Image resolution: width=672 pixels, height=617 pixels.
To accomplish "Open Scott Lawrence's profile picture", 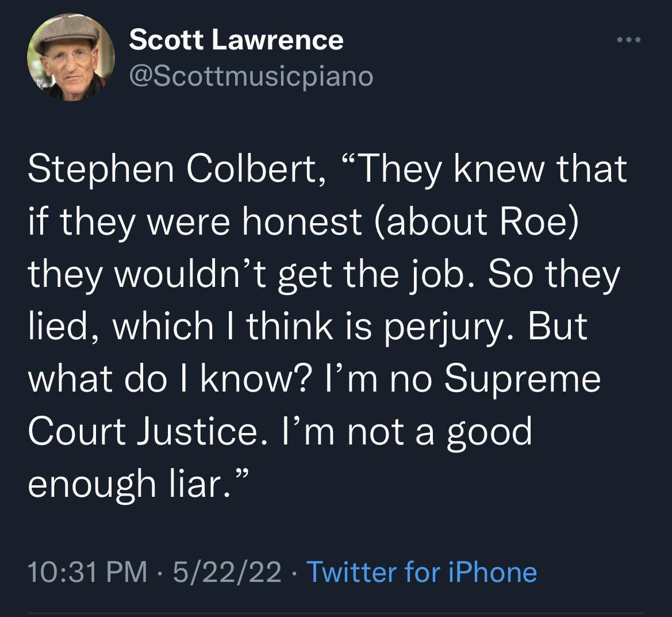I will pyautogui.click(x=71, y=58).
